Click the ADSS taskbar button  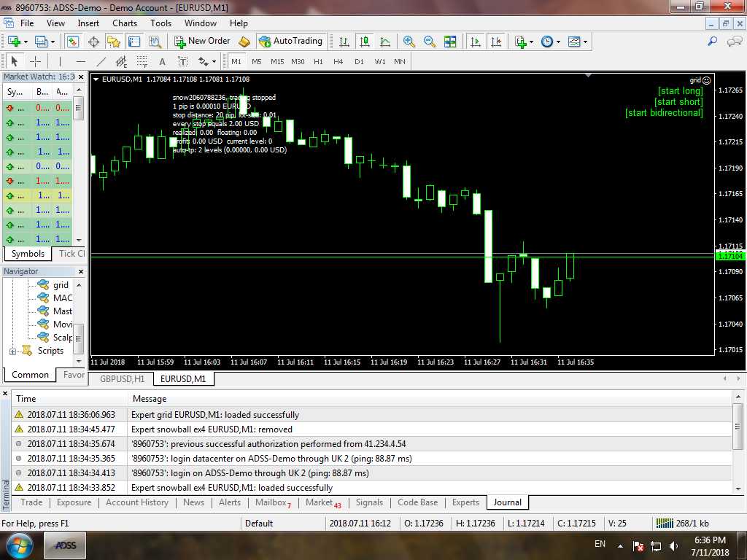pyautogui.click(x=66, y=545)
